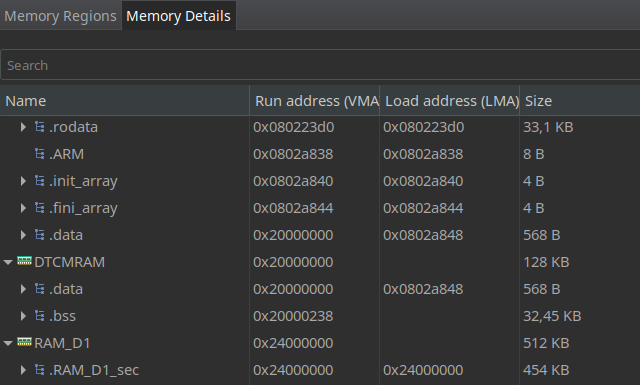Image resolution: width=640 pixels, height=385 pixels.
Task: Click the Run address (VMA) column header
Action: click(x=315, y=101)
